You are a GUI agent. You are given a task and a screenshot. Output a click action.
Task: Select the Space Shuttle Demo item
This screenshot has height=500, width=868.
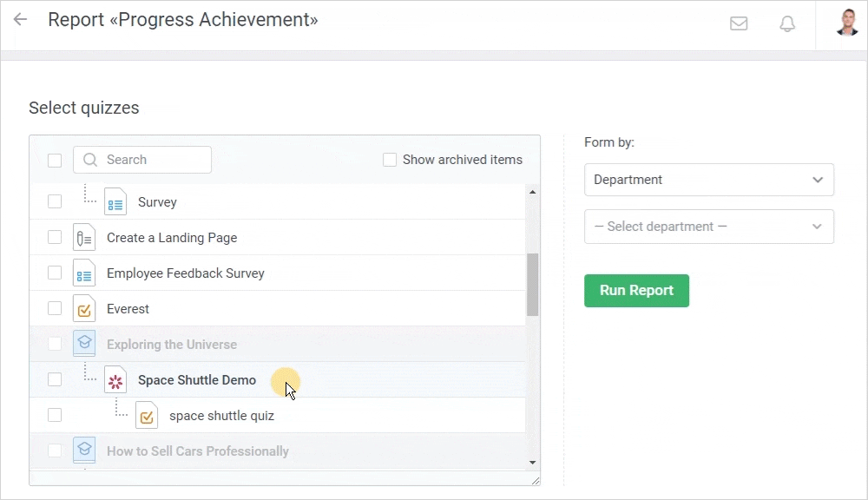click(197, 380)
